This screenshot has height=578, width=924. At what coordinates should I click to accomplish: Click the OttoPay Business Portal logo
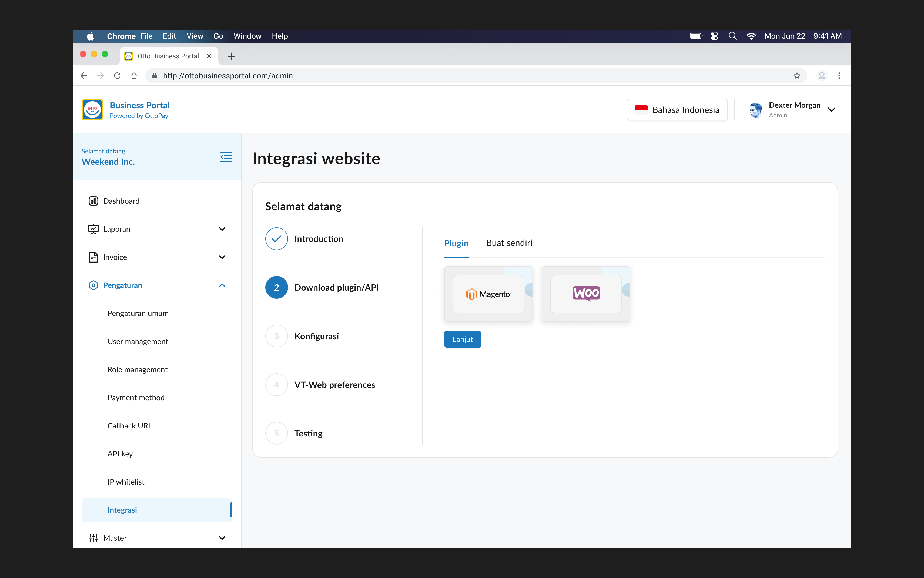pos(92,110)
